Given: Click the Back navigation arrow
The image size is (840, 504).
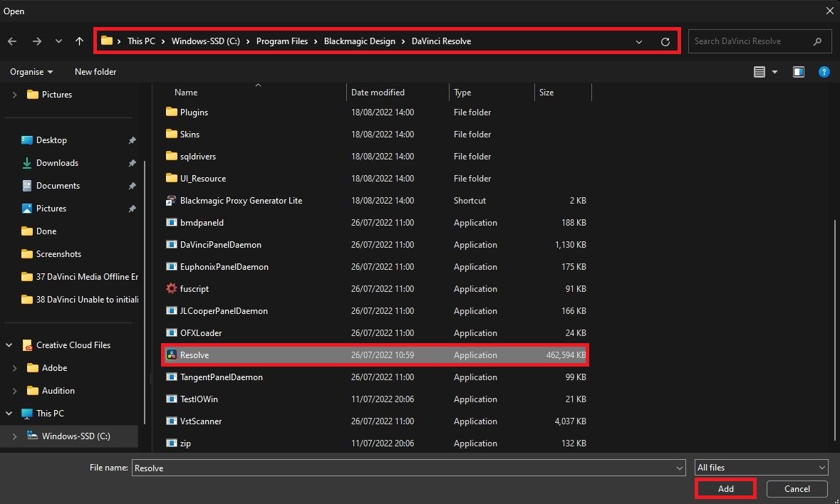Looking at the screenshot, I should click(12, 41).
